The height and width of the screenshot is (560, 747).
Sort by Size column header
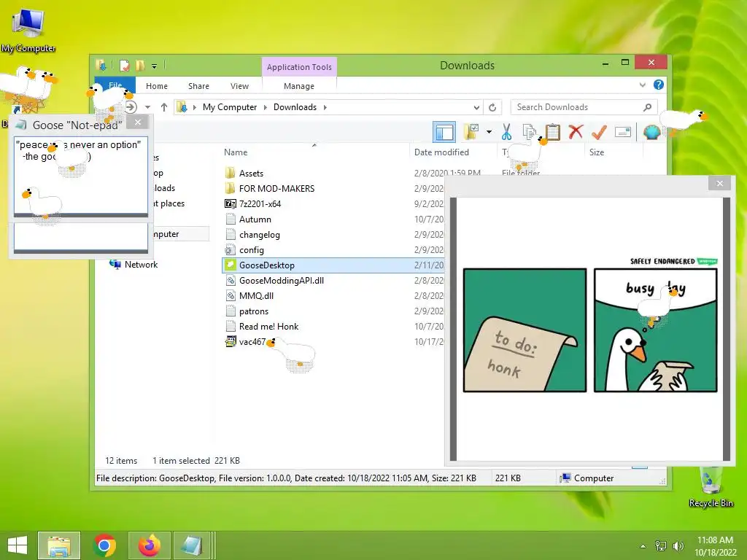point(597,152)
